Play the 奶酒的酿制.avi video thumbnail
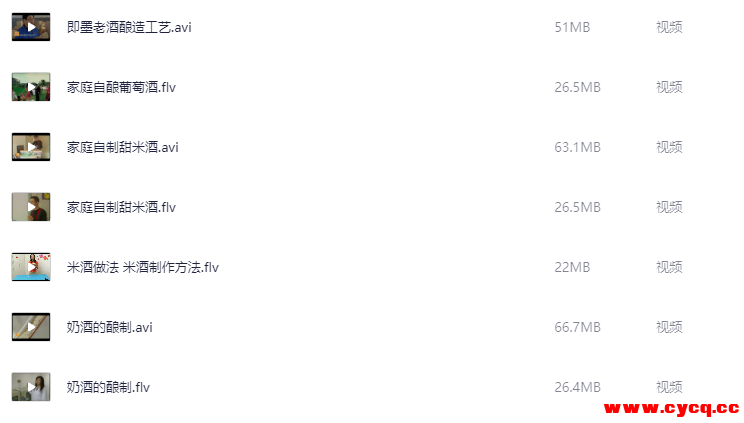This screenshot has height=423, width=744. click(x=31, y=327)
